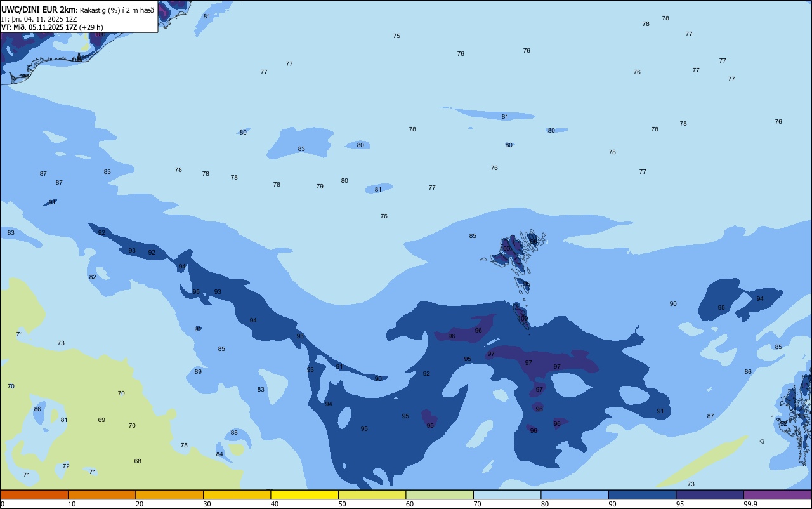This screenshot has height=509, width=812.
Task: Click the "89" humidity value on the map
Action: click(x=198, y=372)
